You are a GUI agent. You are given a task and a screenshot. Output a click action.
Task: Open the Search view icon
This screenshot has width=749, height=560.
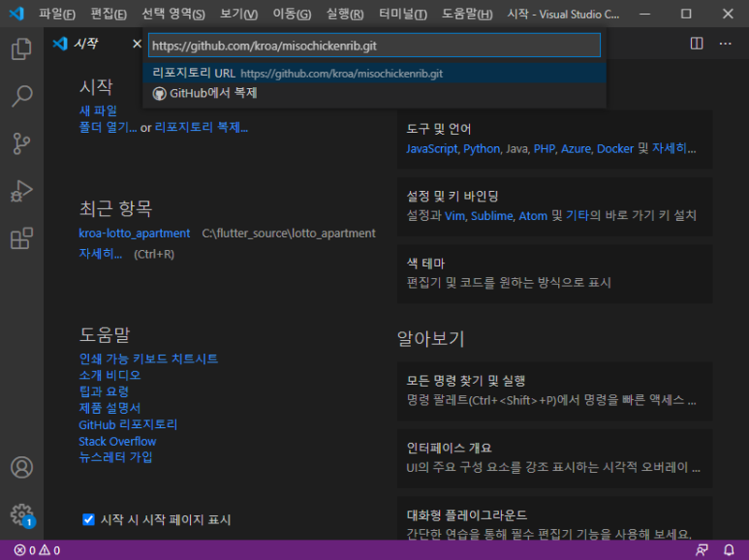21,96
